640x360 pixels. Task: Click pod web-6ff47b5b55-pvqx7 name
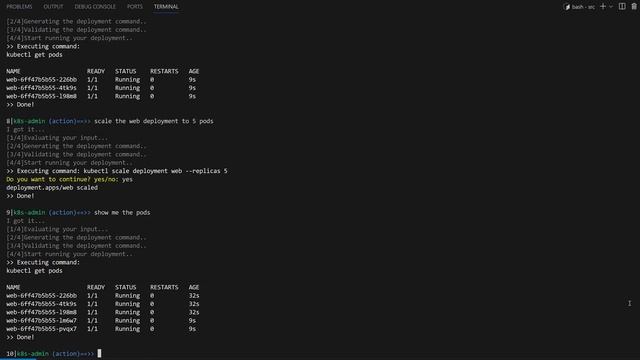click(x=41, y=329)
